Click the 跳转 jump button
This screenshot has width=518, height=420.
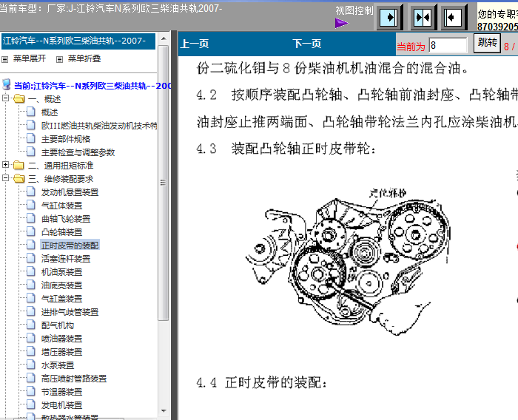pyautogui.click(x=487, y=43)
